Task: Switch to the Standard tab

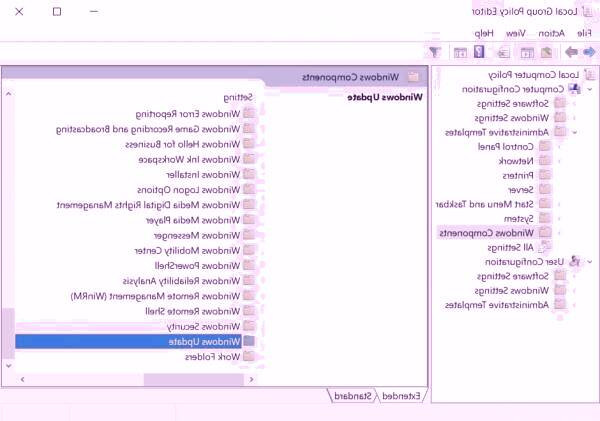Action: click(353, 396)
